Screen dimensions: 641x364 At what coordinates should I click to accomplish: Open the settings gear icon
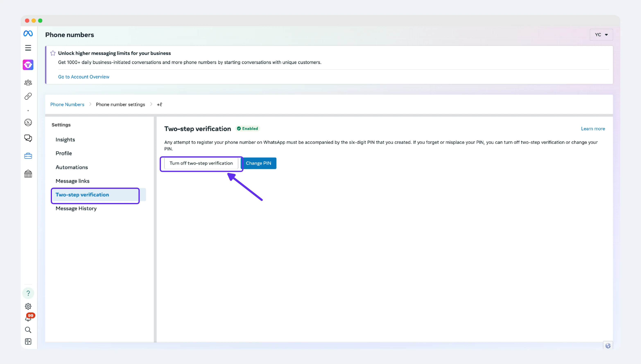click(28, 306)
